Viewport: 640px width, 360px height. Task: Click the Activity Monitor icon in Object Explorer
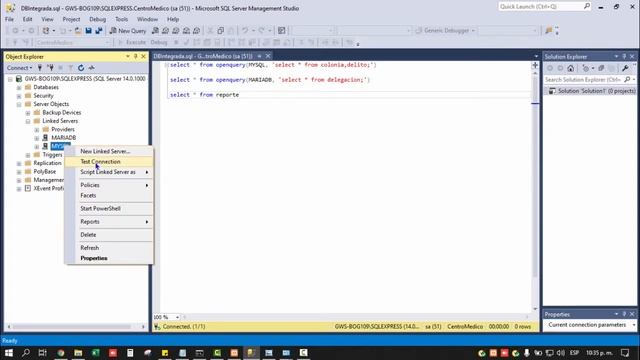point(91,68)
